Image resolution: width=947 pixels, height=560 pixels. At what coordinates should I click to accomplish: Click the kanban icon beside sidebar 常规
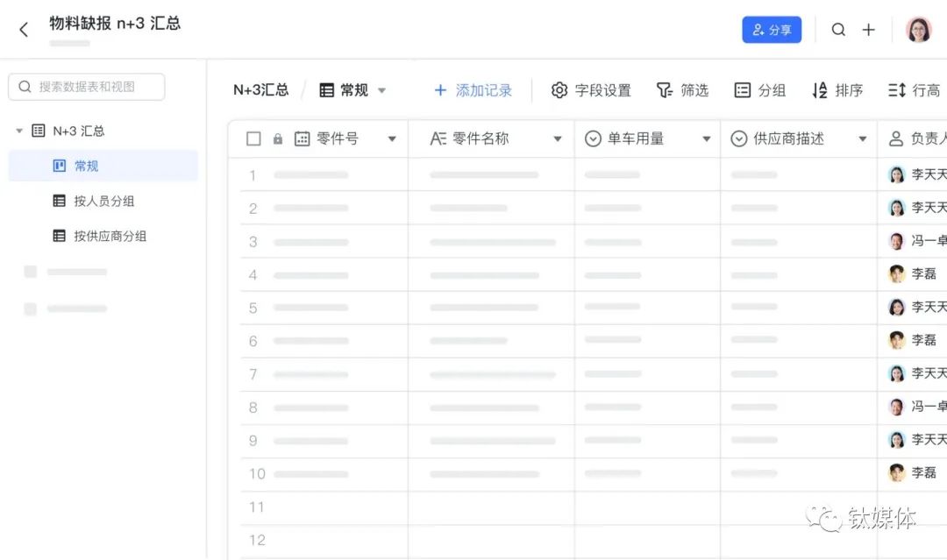[60, 166]
